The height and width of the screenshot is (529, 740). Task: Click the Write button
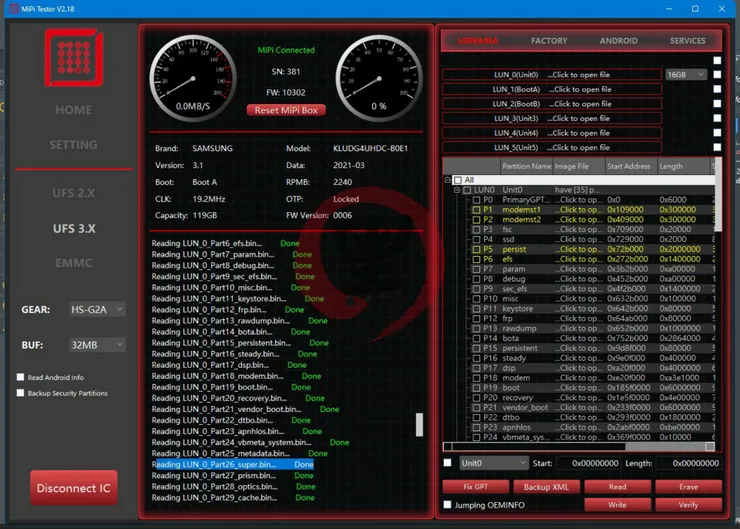click(x=617, y=504)
